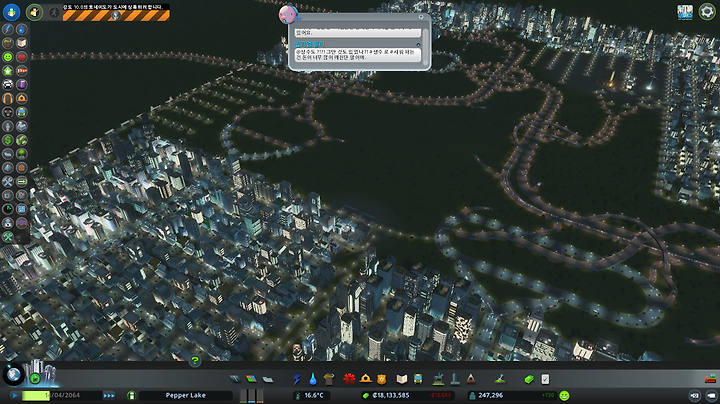The height and width of the screenshot is (404, 720).
Task: Open the Fire department build menu
Action: 366,379
